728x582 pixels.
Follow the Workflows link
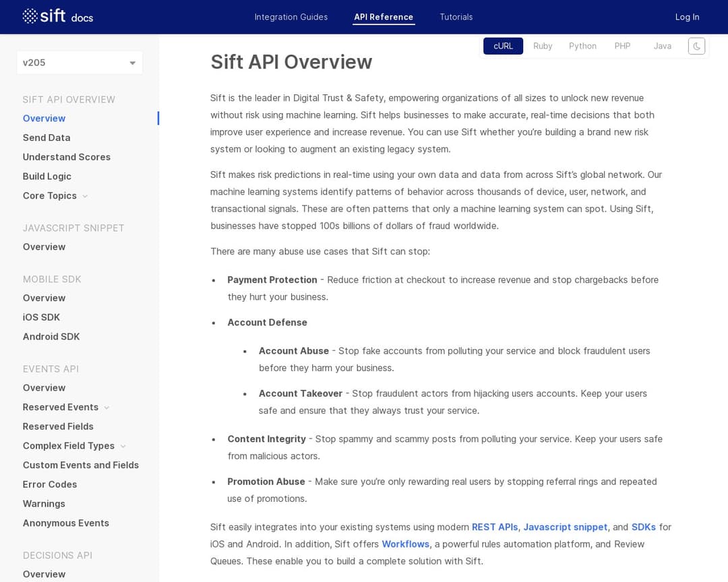[405, 544]
